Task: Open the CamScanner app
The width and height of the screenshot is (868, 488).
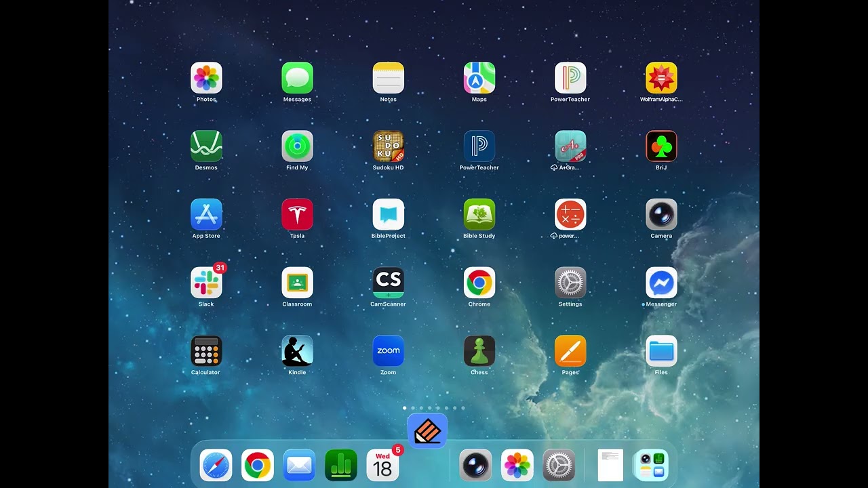Action: 389,283
